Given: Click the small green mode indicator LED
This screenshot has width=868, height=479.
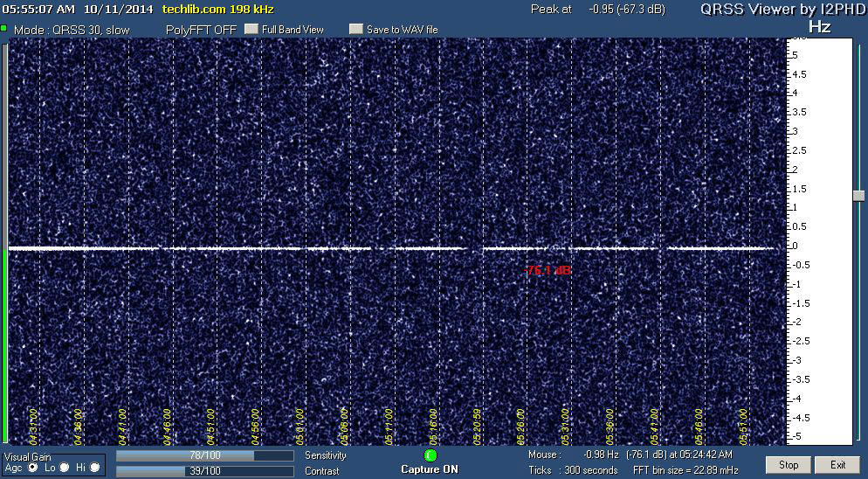Looking at the screenshot, I should coord(4,29).
